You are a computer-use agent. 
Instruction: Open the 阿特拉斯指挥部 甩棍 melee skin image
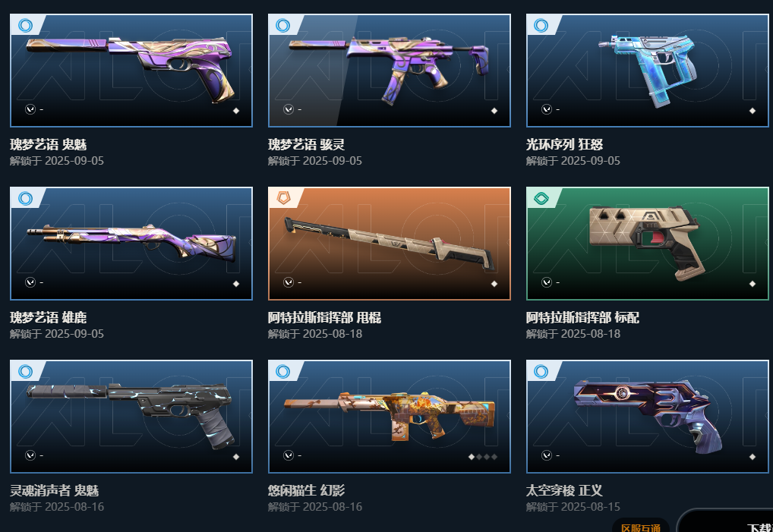pos(390,244)
